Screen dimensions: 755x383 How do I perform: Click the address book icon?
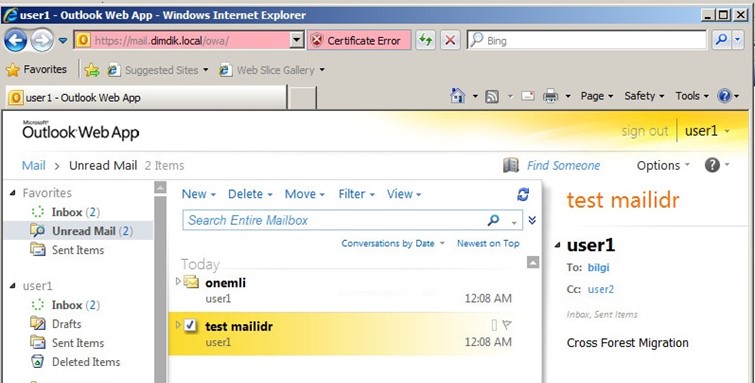[511, 165]
